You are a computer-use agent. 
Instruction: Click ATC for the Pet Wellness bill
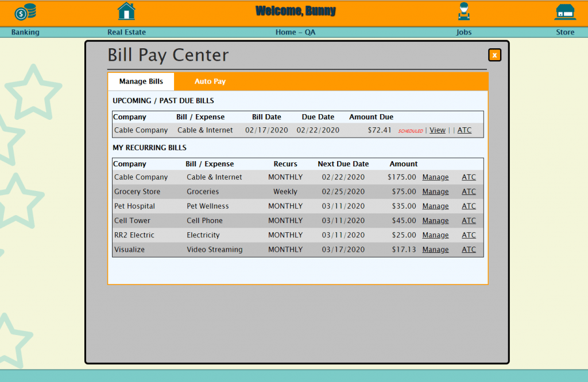[469, 206]
